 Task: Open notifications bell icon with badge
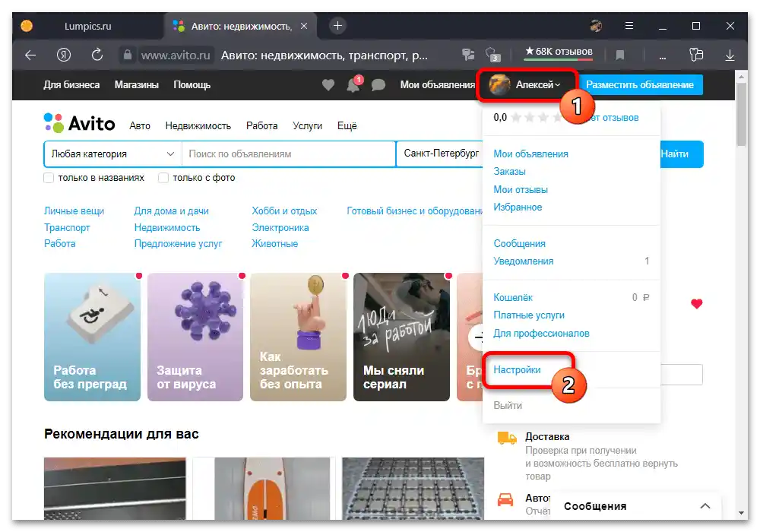click(x=354, y=85)
